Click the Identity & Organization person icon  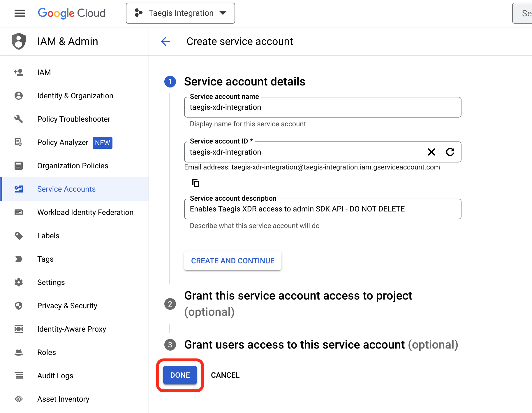pos(19,96)
